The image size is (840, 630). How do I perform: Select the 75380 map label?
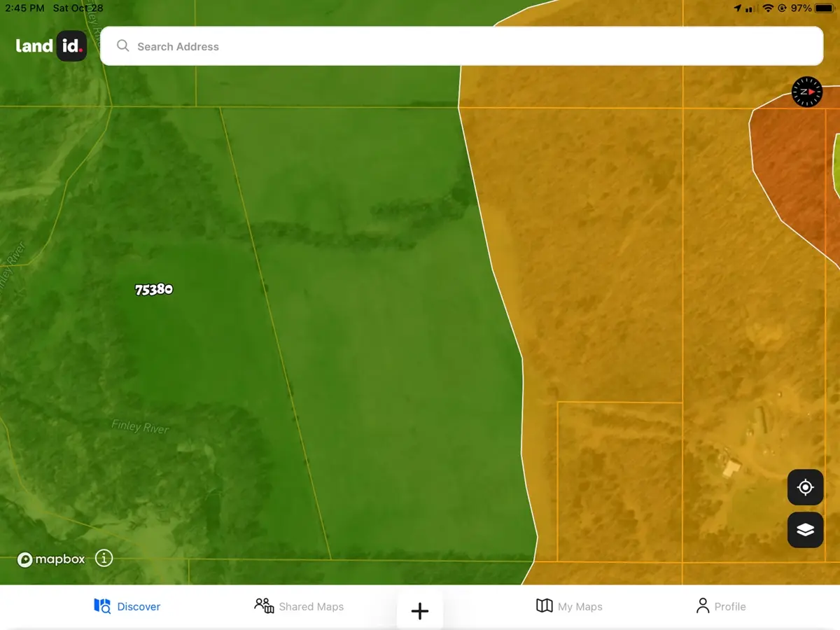point(154,289)
